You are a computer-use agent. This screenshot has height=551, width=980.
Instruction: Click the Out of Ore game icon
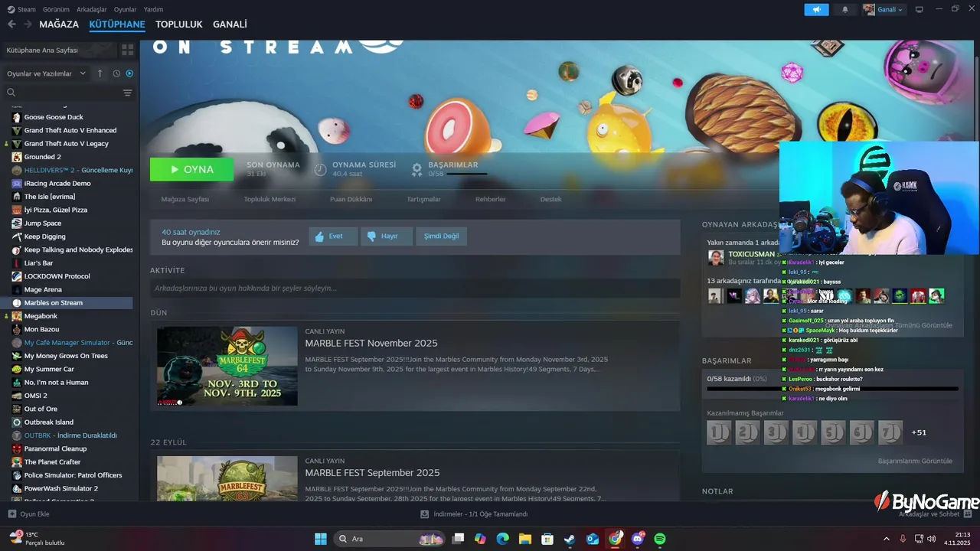click(x=17, y=409)
